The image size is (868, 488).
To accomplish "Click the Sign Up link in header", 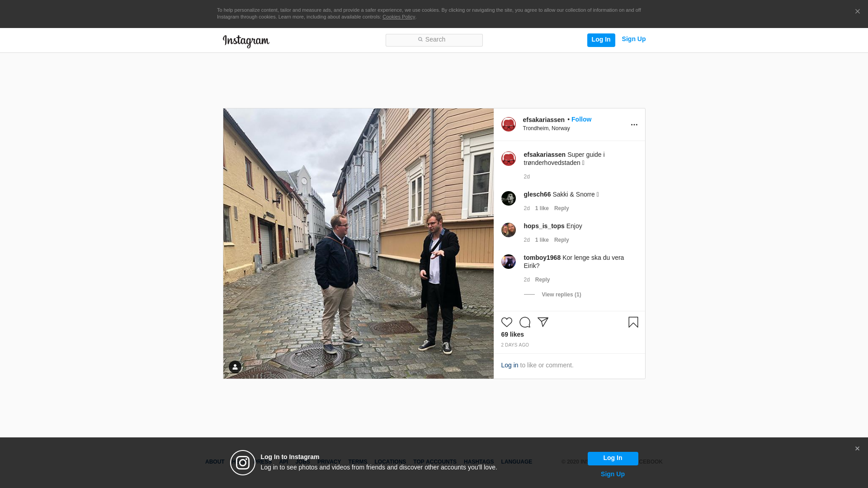I will 633,39.
